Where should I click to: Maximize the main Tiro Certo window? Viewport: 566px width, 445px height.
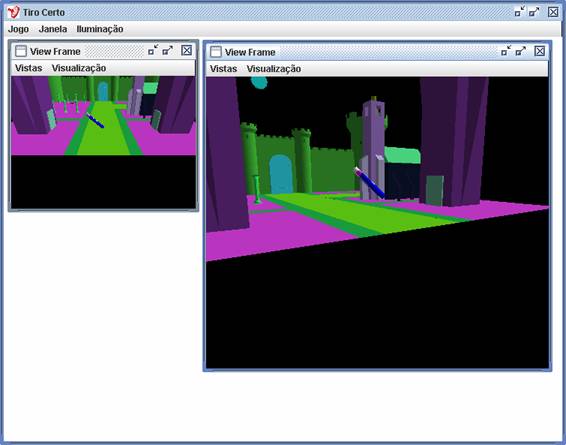534,12
